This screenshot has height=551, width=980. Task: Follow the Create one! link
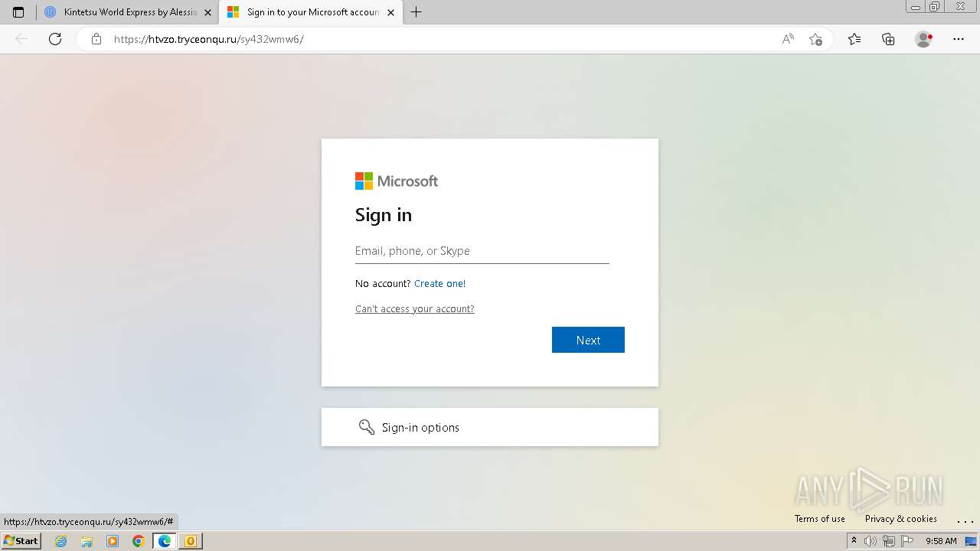[439, 284]
